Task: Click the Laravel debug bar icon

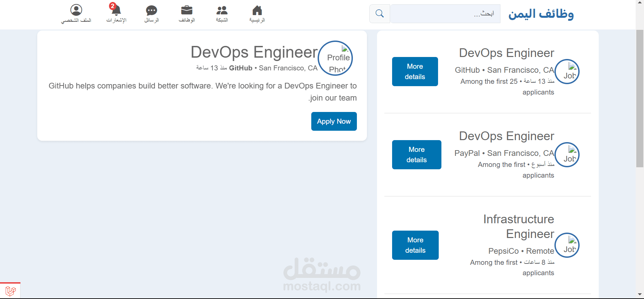Action: tap(10, 291)
